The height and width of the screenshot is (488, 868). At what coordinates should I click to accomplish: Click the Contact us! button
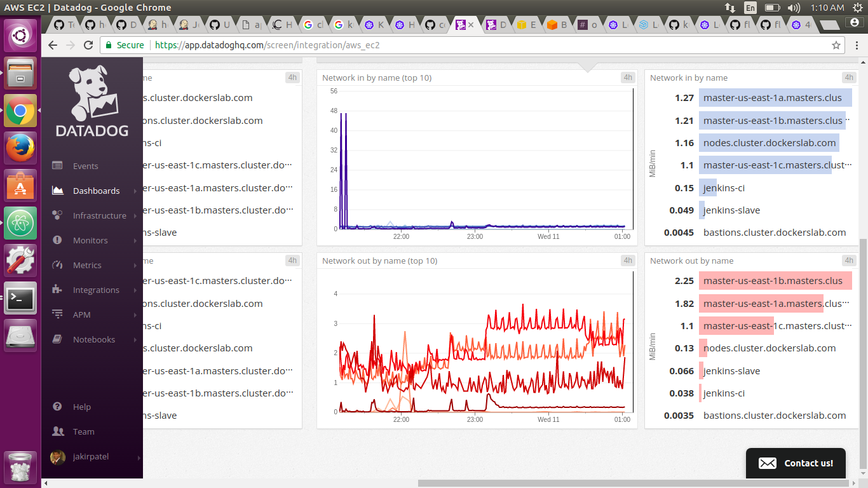click(796, 463)
